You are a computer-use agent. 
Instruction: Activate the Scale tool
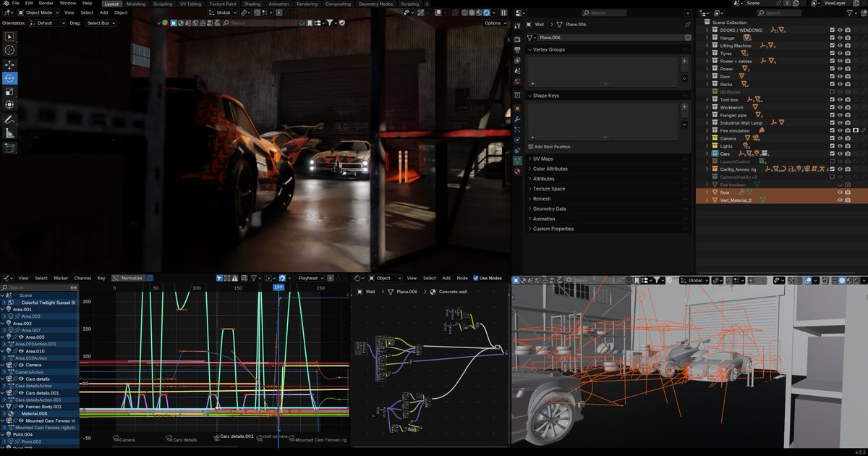point(9,92)
